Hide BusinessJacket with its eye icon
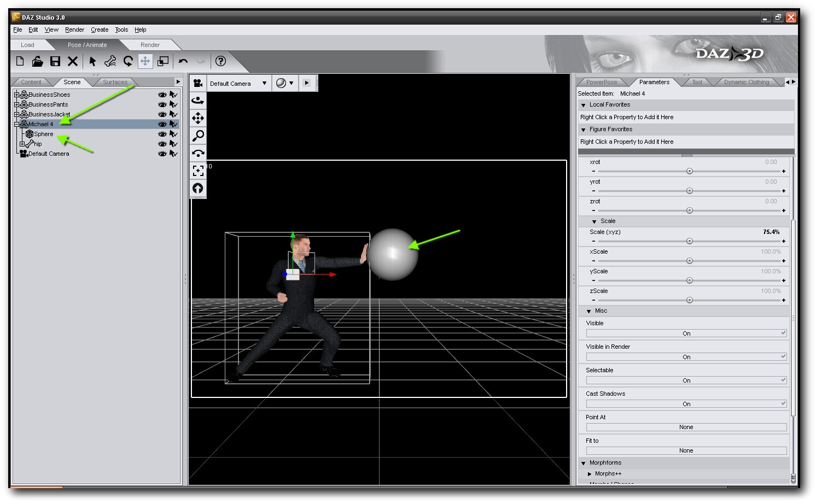The width and height of the screenshot is (816, 504). tap(162, 114)
